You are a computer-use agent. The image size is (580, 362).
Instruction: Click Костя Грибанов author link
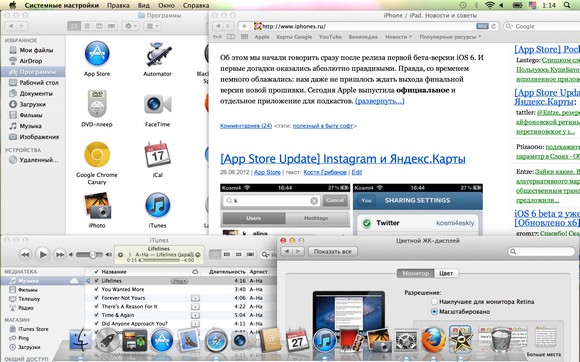click(325, 172)
